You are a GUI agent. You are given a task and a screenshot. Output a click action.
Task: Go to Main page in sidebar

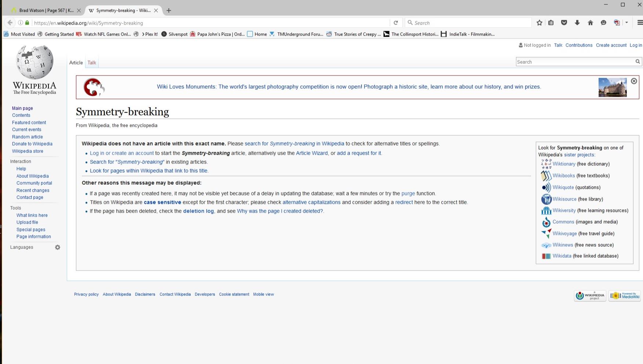22,108
